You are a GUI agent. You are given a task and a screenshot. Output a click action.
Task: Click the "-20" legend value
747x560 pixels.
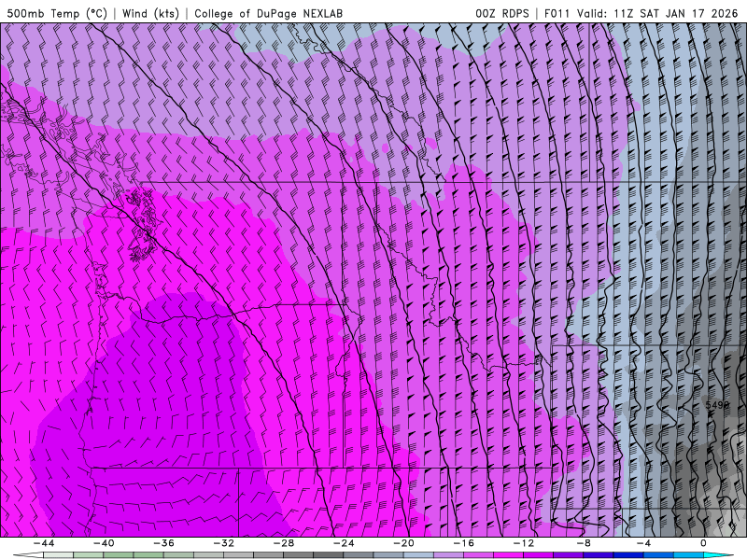(404, 543)
